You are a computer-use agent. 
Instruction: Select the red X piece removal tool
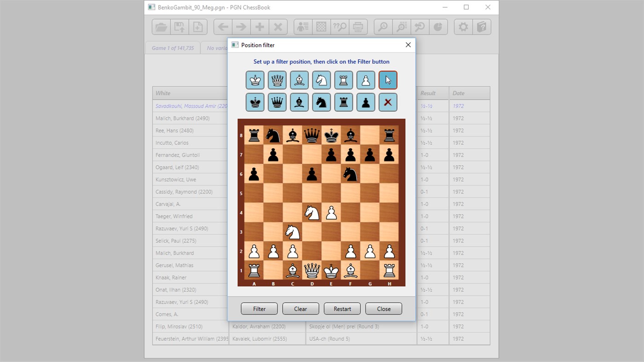point(388,102)
